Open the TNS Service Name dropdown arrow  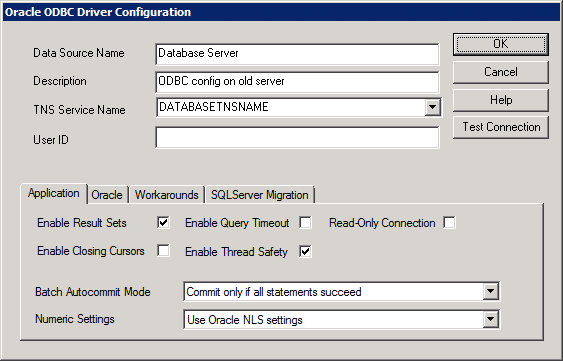pos(432,107)
